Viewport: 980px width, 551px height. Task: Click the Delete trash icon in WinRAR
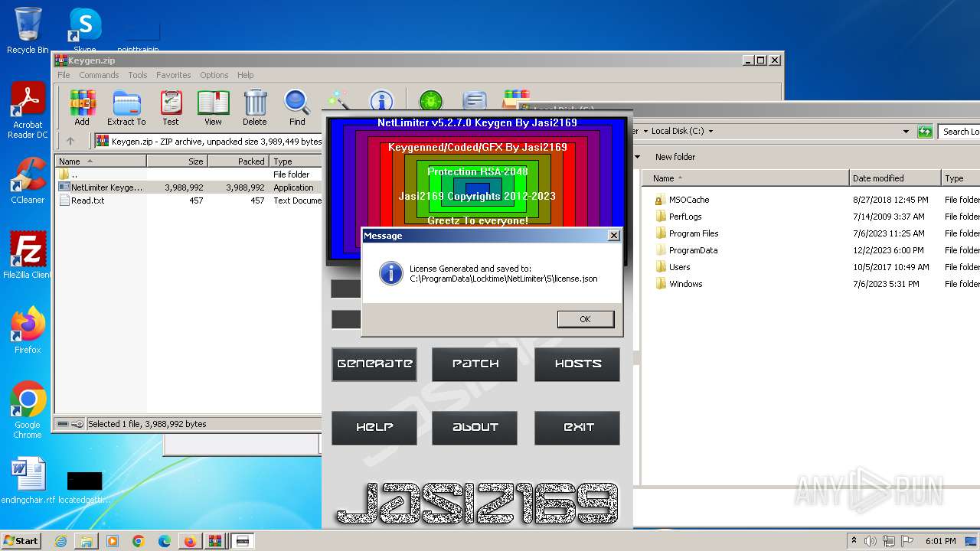[255, 108]
